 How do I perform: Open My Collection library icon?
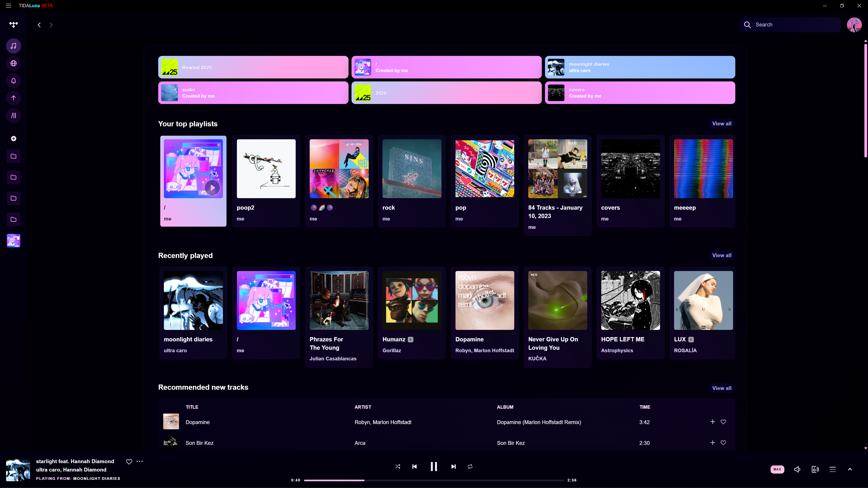[14, 115]
